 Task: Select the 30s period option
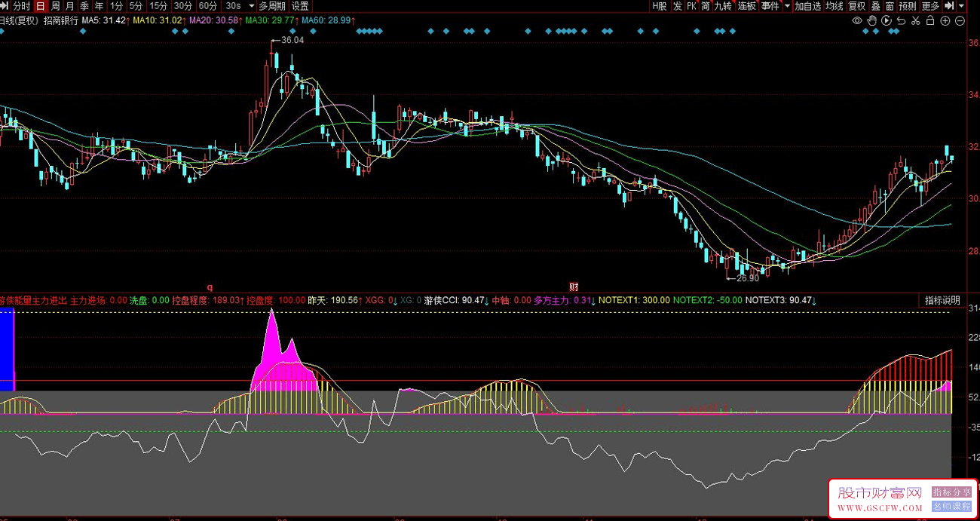(233, 5)
